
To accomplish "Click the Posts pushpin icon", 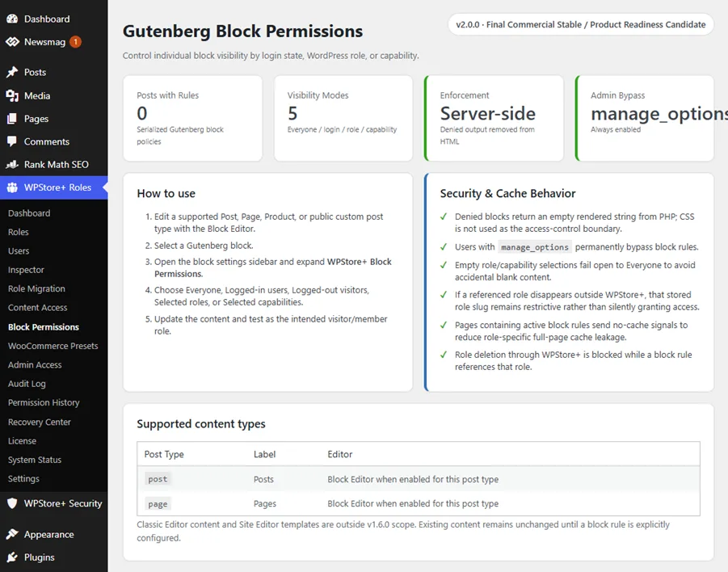I will (12, 72).
